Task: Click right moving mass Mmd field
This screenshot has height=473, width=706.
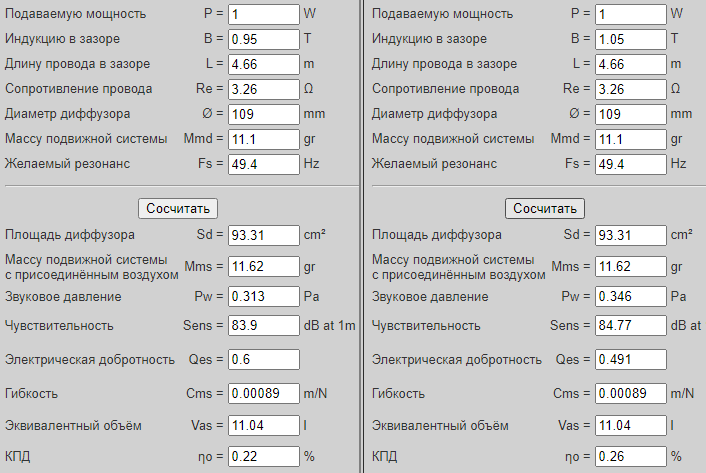Action: click(x=630, y=139)
